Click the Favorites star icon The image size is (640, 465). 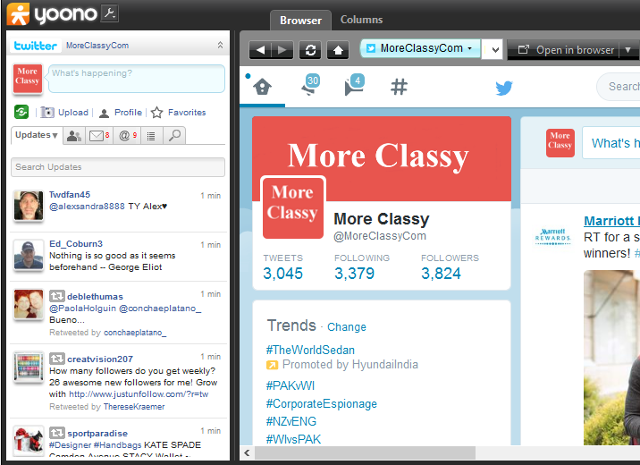click(157, 112)
